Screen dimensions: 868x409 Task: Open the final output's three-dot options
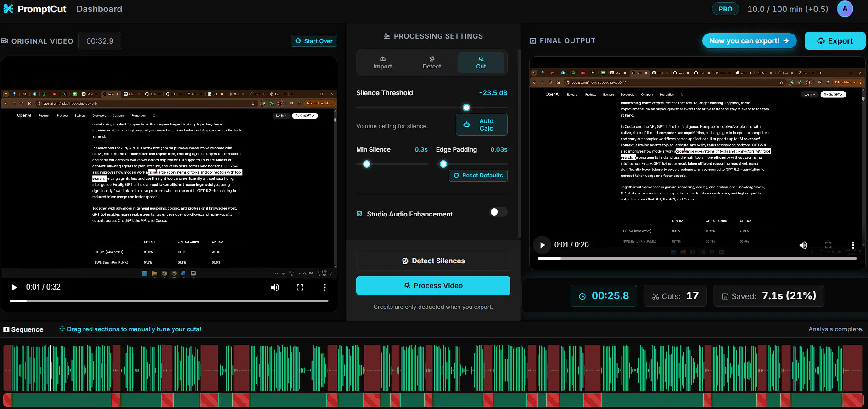point(853,245)
